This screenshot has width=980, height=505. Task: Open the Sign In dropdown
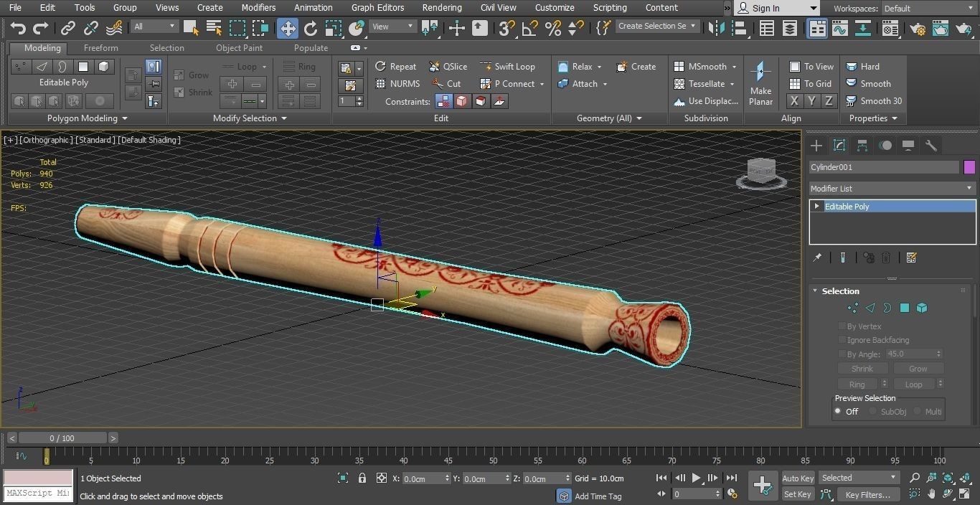point(777,9)
